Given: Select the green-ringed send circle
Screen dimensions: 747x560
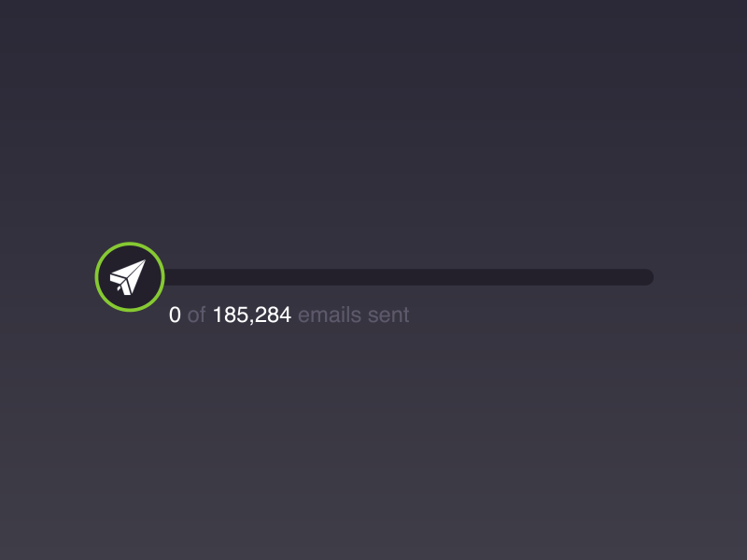Looking at the screenshot, I should [x=130, y=277].
